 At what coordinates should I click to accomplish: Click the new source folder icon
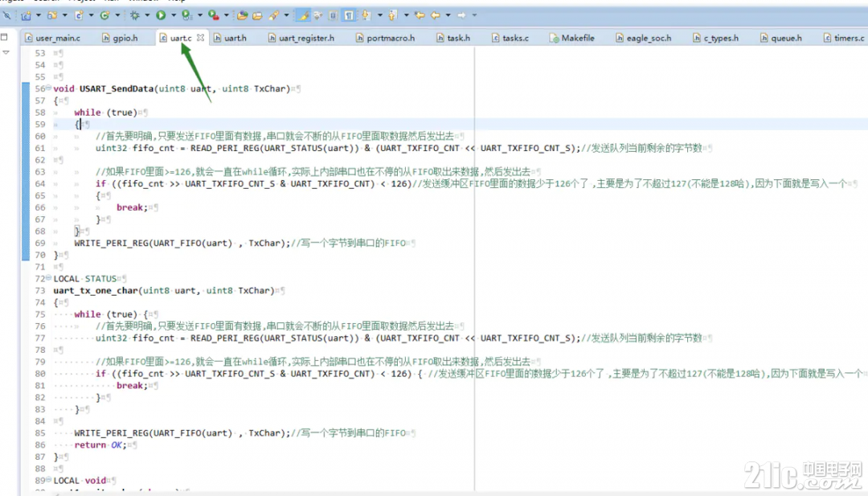pyautogui.click(x=52, y=15)
